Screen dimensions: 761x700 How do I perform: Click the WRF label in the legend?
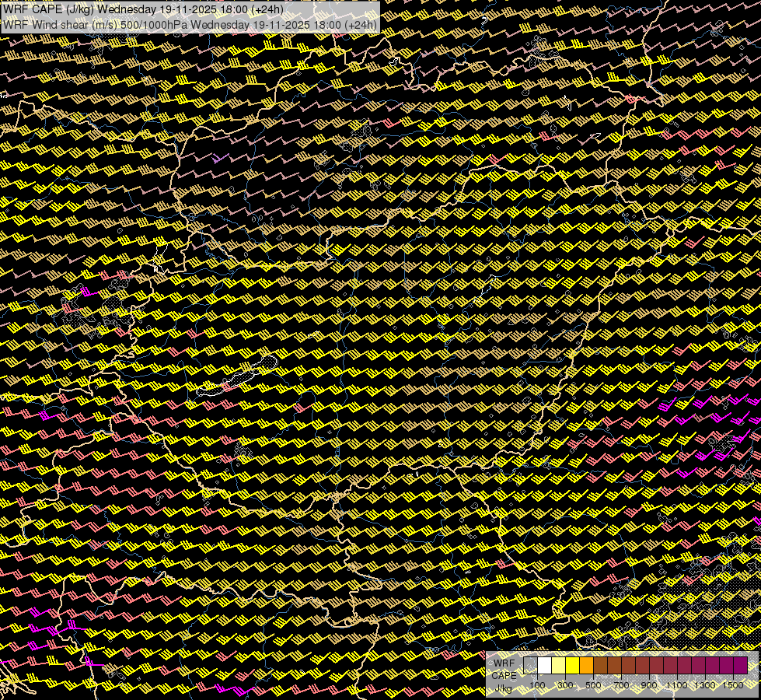pos(504,663)
